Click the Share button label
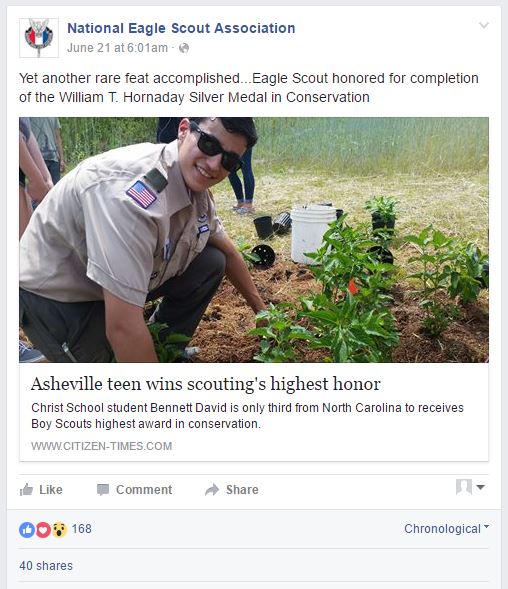 242,489
